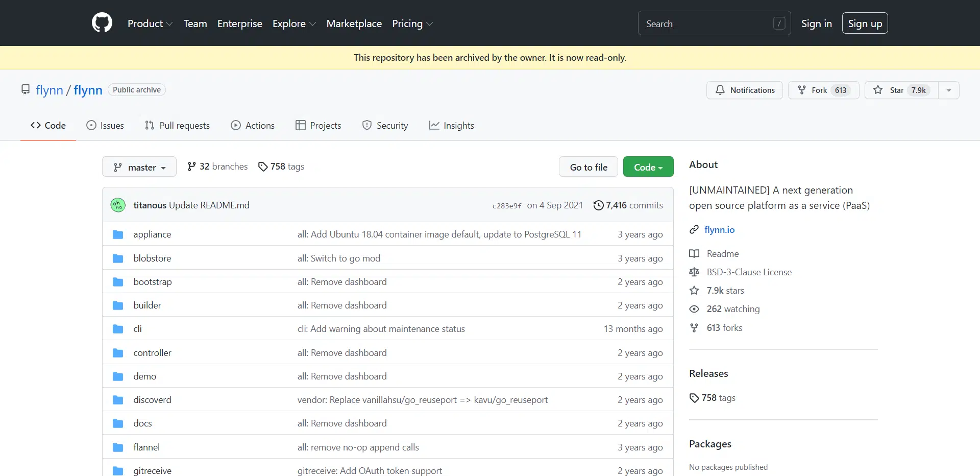
Task: Expand the Star lists dropdown arrow
Action: tap(949, 90)
